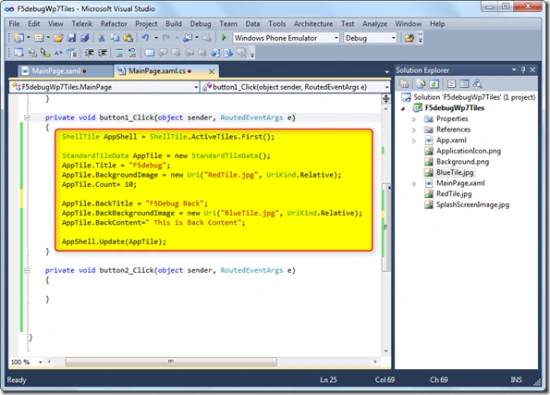Click Navigate Backward toolbar icon
Screen dimensions: 550x395
[x=188, y=38]
